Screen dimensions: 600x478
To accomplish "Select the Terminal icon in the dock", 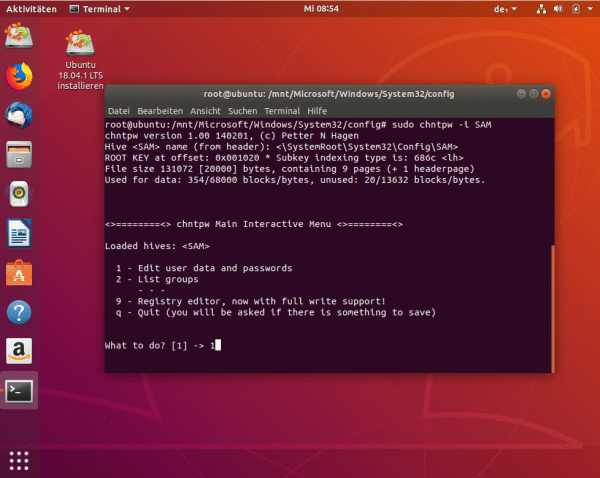I will pyautogui.click(x=19, y=391).
